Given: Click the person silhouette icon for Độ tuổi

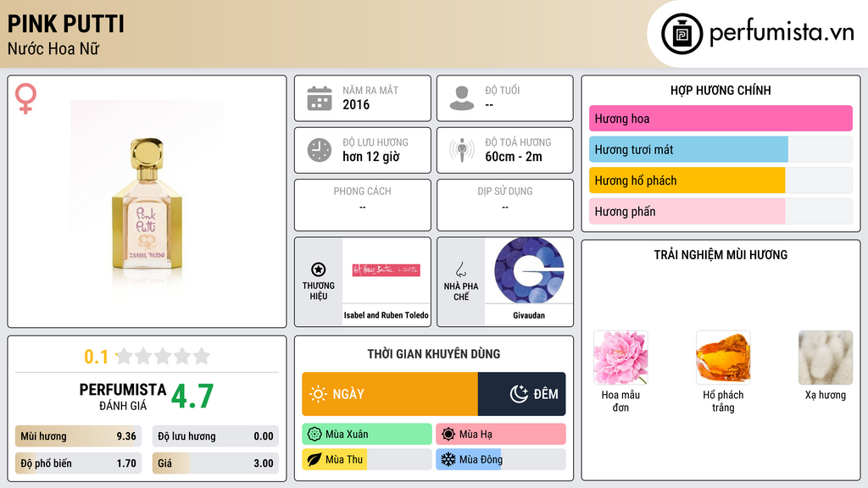Looking at the screenshot, I should pyautogui.click(x=462, y=98).
